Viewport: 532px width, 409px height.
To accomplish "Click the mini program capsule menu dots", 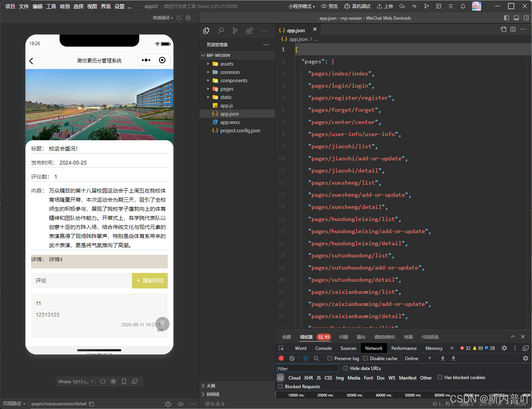I will (x=146, y=60).
